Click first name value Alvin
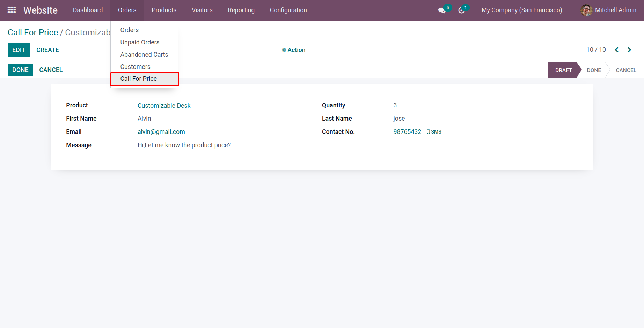The width and height of the screenshot is (644, 328). pyautogui.click(x=144, y=119)
